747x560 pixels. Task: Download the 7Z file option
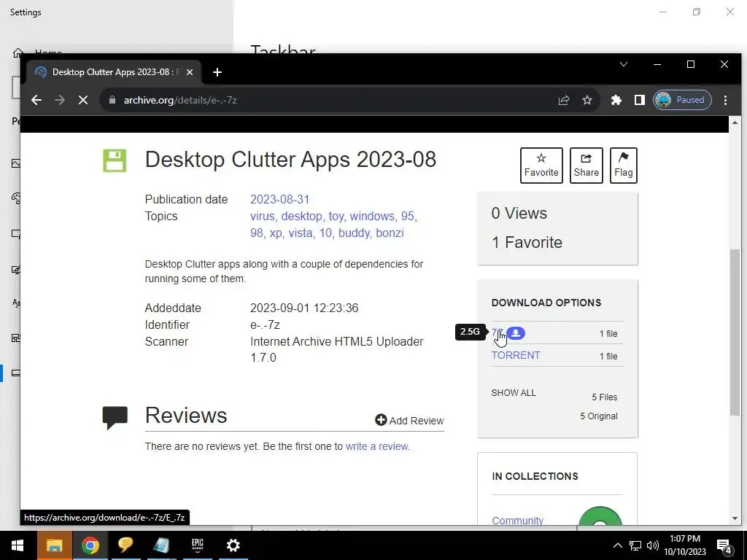[497, 332]
